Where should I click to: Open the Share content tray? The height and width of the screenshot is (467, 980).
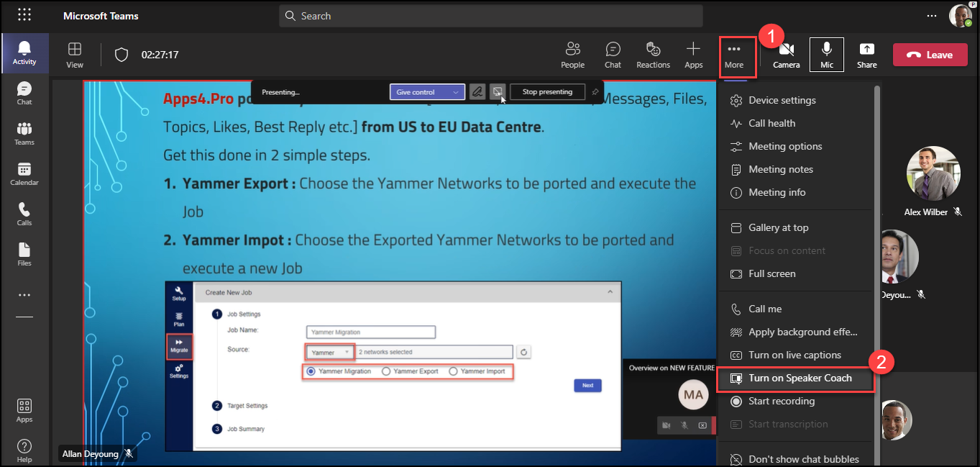click(866, 55)
